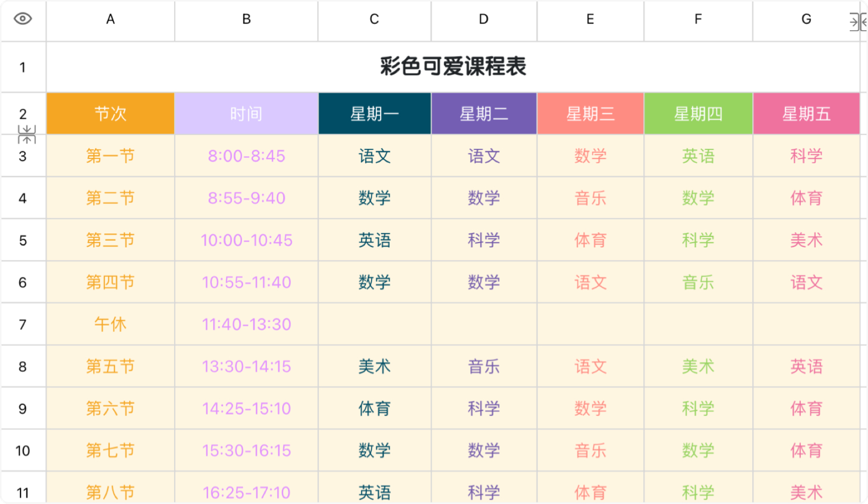This screenshot has height=504, width=868.
Task: Click 英语 under 星期四 in row 3
Action: [x=698, y=156]
